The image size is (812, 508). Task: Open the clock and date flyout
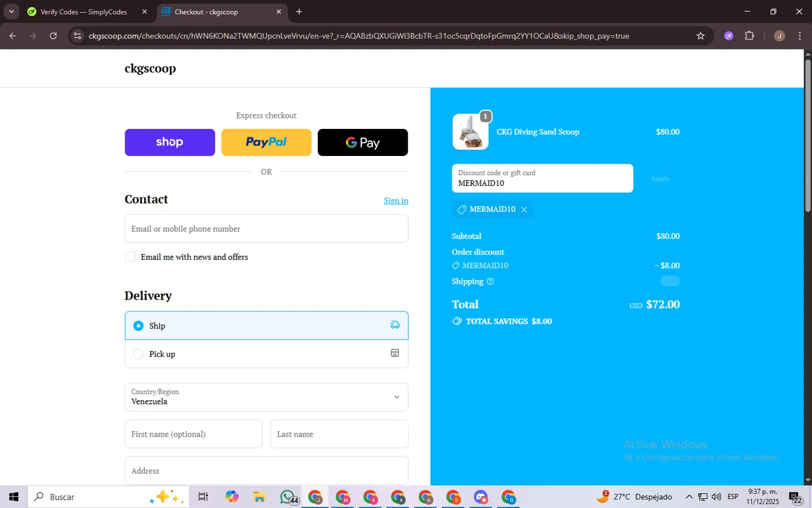coord(762,497)
